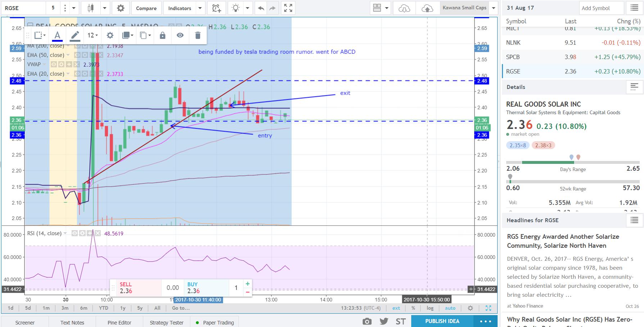644x327 pixels.
Task: Open chart properties gear in top toolbar
Action: point(121,8)
